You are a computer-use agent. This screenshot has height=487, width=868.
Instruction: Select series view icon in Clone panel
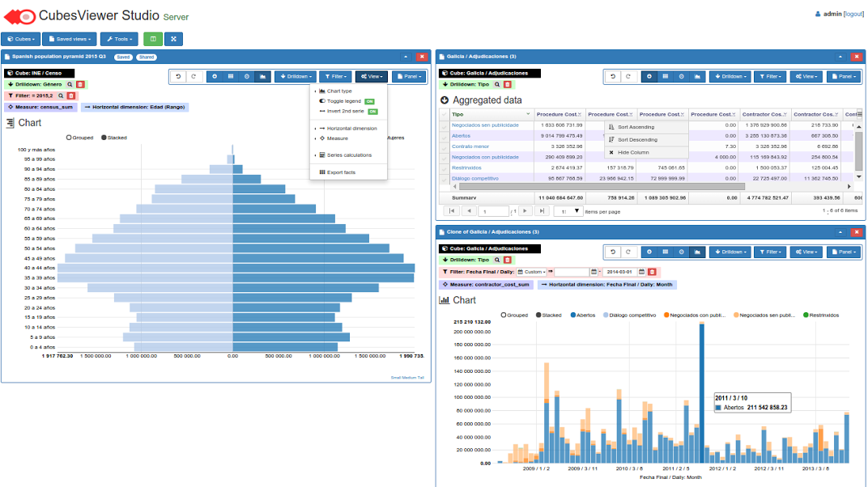[682, 252]
